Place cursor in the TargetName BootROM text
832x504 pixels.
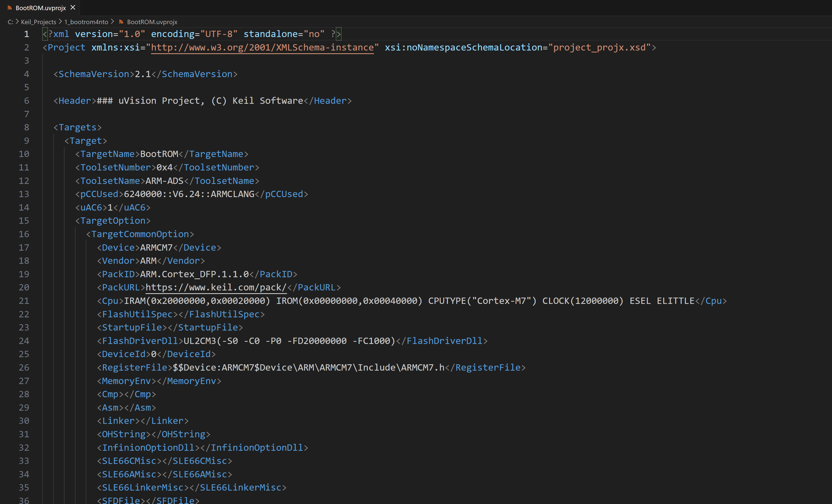159,154
